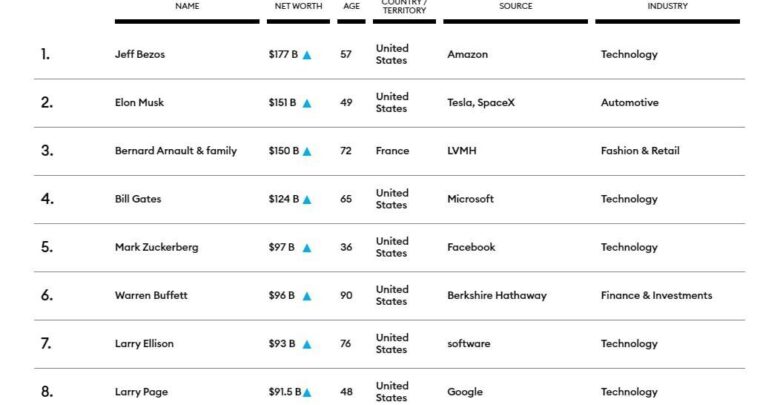Open Elon Musk's profile link
This screenshot has height=405, width=780.
pyautogui.click(x=139, y=102)
